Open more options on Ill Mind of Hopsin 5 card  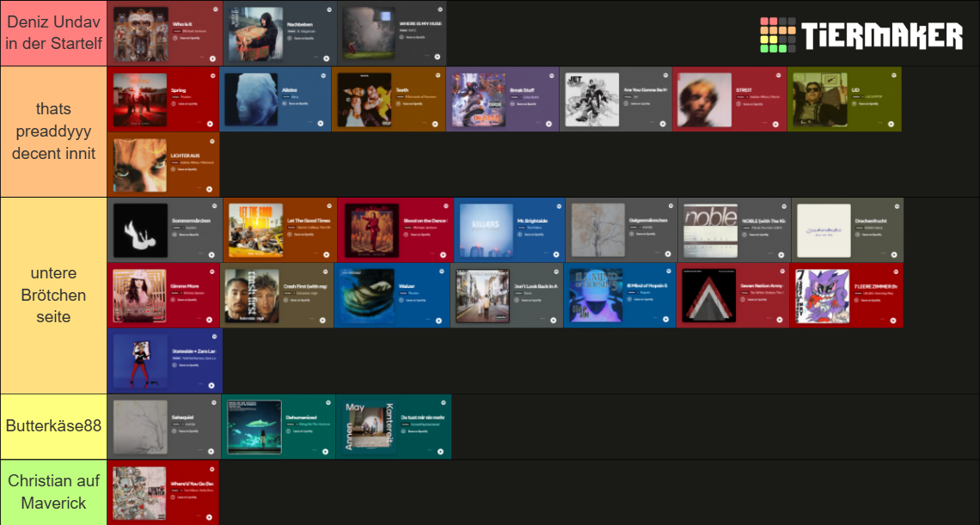[656, 320]
